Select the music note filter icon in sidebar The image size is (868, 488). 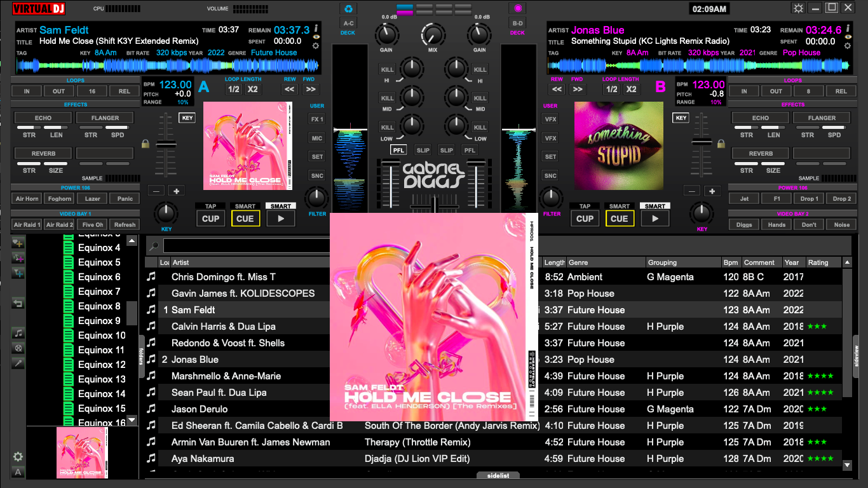tap(18, 334)
